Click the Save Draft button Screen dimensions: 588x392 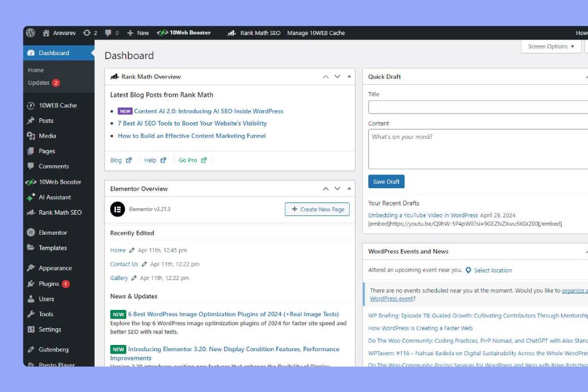click(x=386, y=181)
